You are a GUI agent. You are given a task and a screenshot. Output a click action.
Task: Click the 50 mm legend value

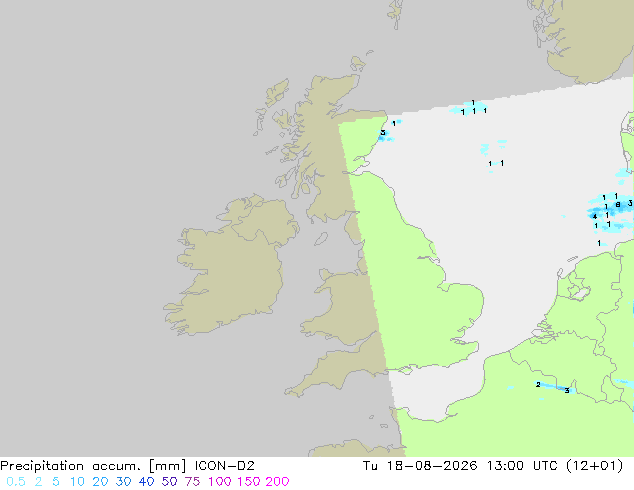pyautogui.click(x=169, y=482)
